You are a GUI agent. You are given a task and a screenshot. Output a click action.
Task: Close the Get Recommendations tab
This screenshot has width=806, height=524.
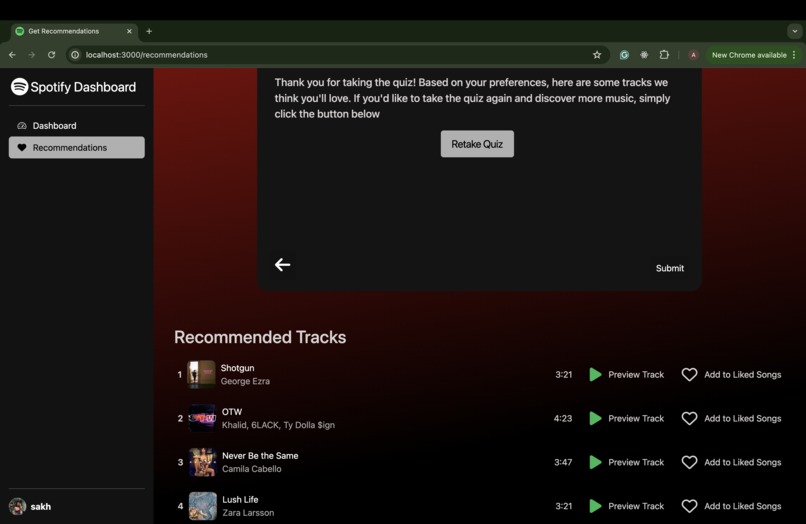click(129, 31)
